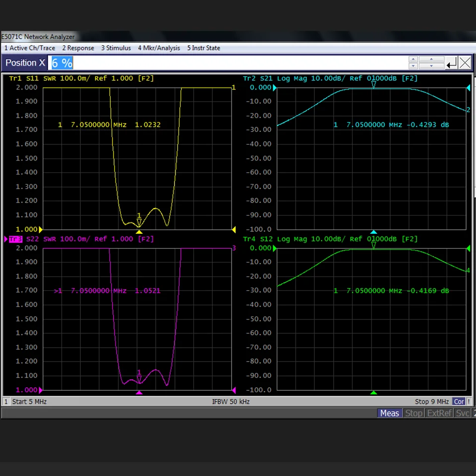Open the 3 Stimulus menu

(116, 48)
